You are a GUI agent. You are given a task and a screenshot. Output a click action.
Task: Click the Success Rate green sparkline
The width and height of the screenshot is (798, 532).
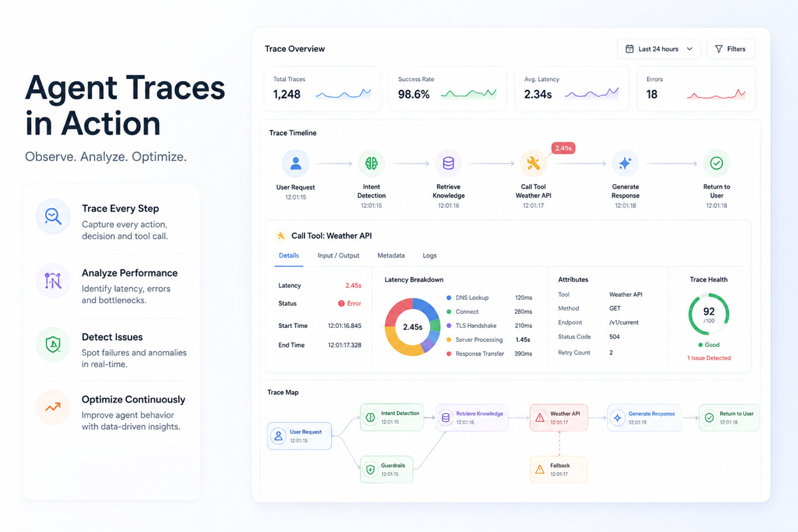point(469,94)
